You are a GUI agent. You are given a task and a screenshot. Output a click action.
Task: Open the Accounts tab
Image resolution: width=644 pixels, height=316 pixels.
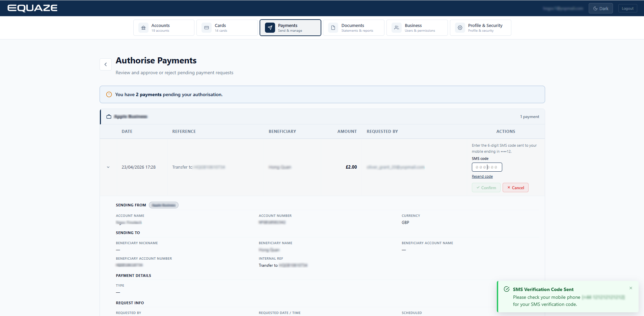[x=164, y=28]
